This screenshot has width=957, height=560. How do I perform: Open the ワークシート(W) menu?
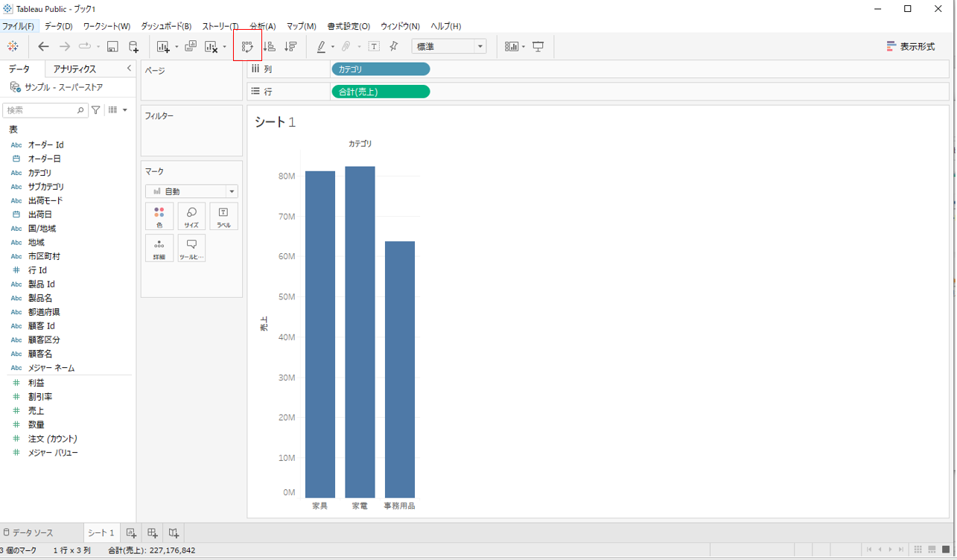pyautogui.click(x=106, y=26)
